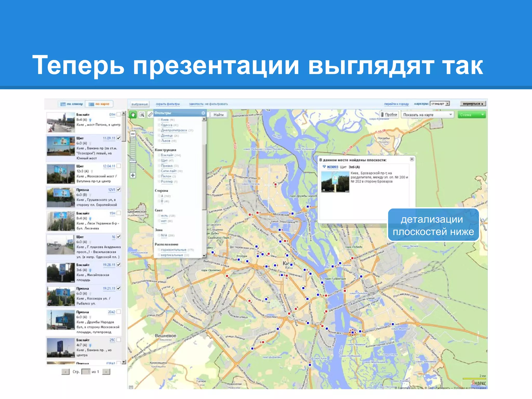Go to the next results page

coord(106,372)
